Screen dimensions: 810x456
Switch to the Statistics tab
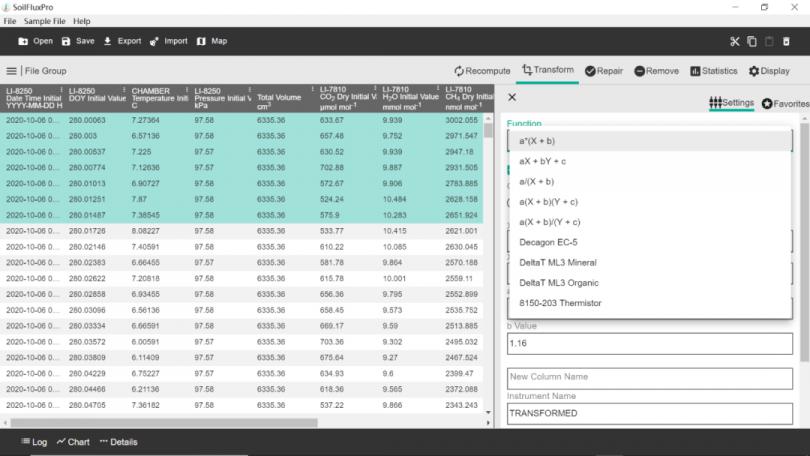click(714, 71)
